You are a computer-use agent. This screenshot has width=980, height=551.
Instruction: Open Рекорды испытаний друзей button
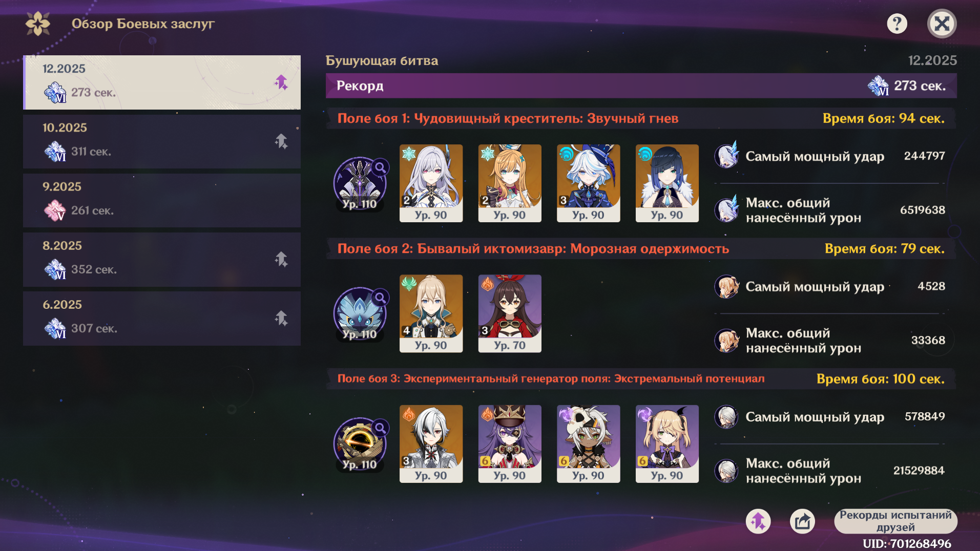point(895,521)
